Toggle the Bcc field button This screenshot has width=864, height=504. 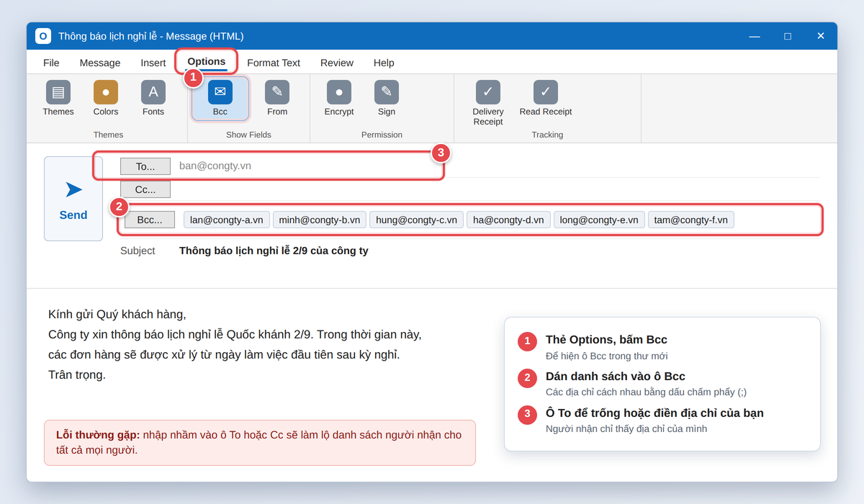220,98
